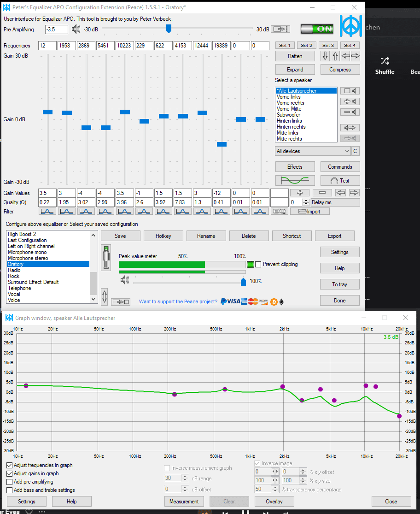Viewport: 420px width, 514px height.
Task: Click Overlay button in Graph window
Action: [274, 502]
